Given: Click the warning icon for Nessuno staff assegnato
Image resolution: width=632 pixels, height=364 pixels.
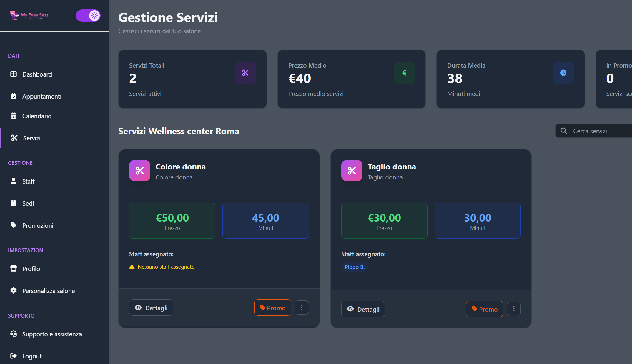Looking at the screenshot, I should click(x=132, y=267).
